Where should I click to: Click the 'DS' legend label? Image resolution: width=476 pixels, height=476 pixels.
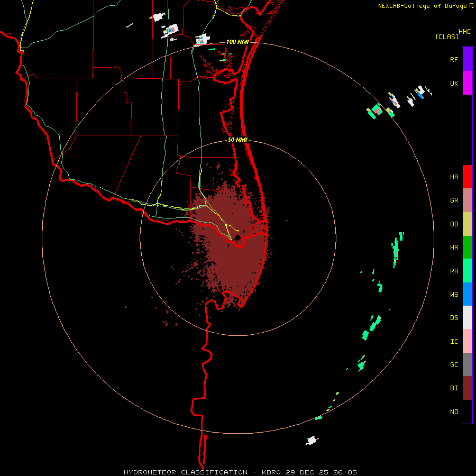(x=454, y=318)
